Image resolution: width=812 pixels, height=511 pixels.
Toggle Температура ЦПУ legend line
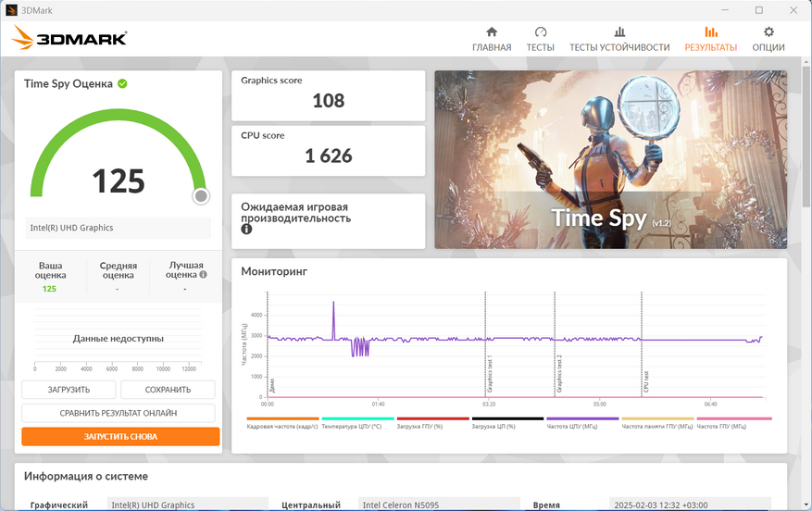357,418
